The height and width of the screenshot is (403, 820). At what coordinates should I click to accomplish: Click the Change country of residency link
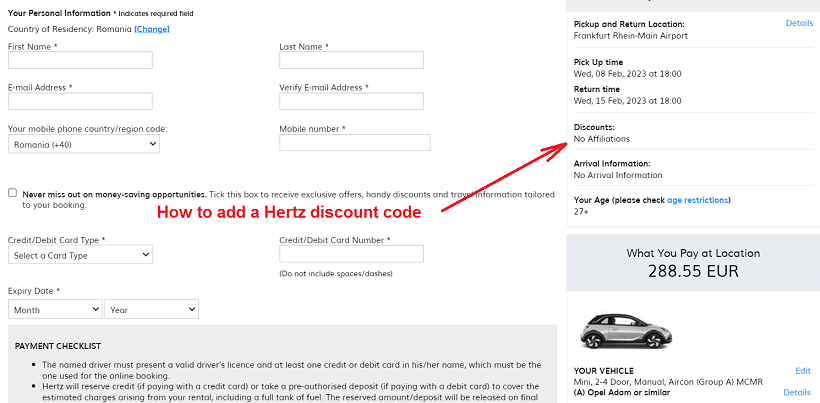(x=152, y=29)
